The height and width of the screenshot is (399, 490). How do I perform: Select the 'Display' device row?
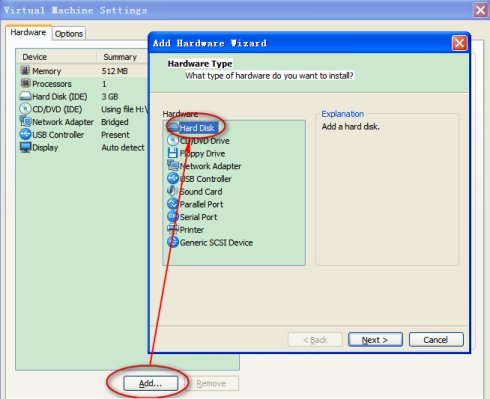[x=83, y=147]
